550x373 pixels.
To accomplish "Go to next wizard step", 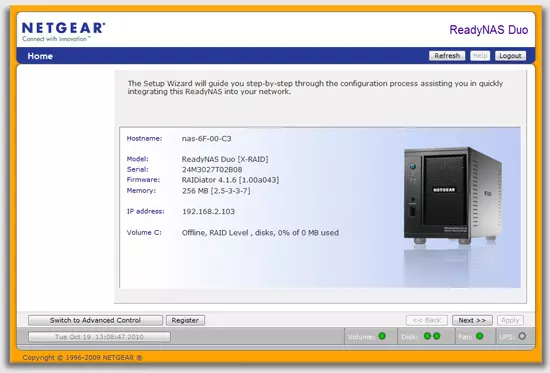I will 472,320.
